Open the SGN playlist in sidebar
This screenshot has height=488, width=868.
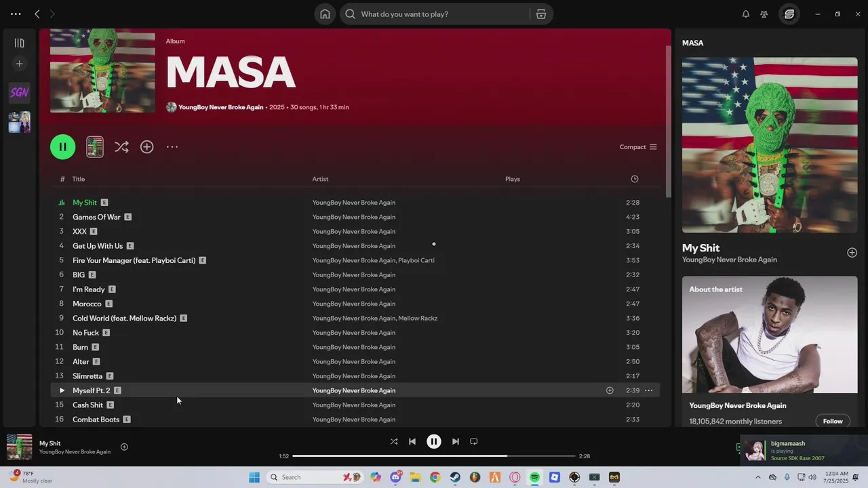(19, 92)
